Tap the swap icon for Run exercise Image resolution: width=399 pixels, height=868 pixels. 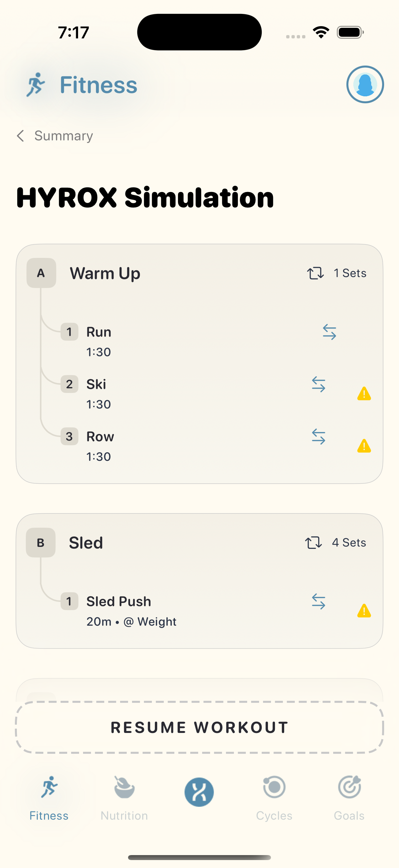tap(329, 332)
